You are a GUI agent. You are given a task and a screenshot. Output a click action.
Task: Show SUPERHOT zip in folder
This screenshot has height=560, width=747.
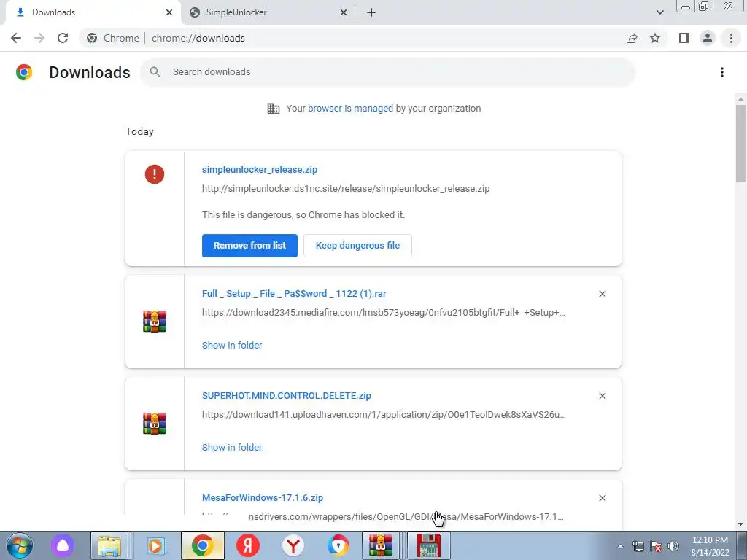click(x=232, y=447)
